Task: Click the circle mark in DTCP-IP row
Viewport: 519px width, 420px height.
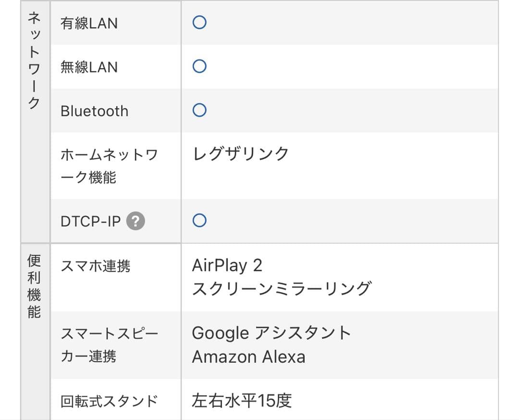Action: point(199,221)
